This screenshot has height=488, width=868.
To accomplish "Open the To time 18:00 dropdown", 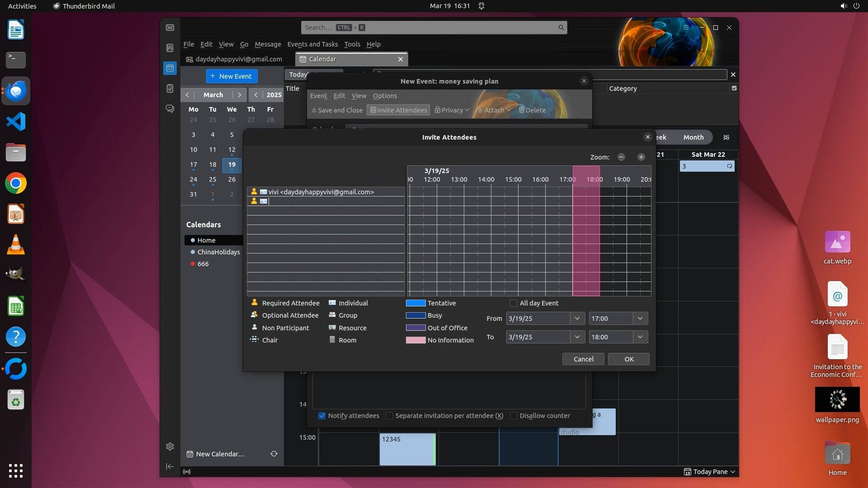I will pyautogui.click(x=640, y=337).
